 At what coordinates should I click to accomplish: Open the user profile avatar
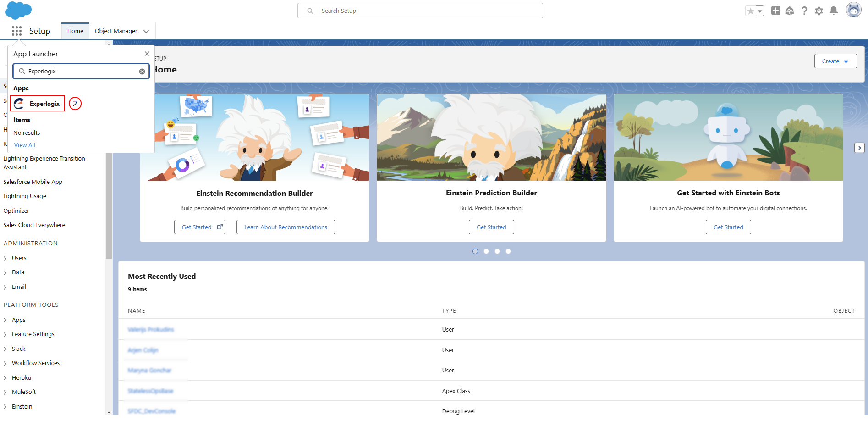tap(853, 10)
